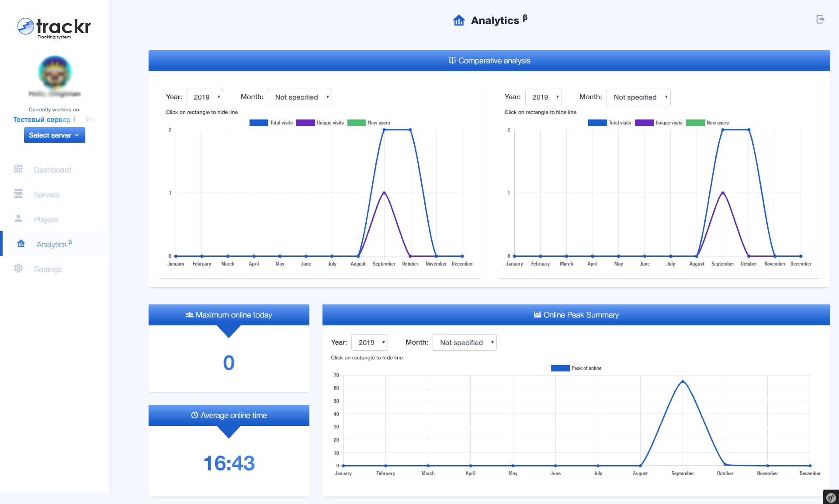Hide Total visits line in left chart
839x504 pixels.
click(259, 123)
